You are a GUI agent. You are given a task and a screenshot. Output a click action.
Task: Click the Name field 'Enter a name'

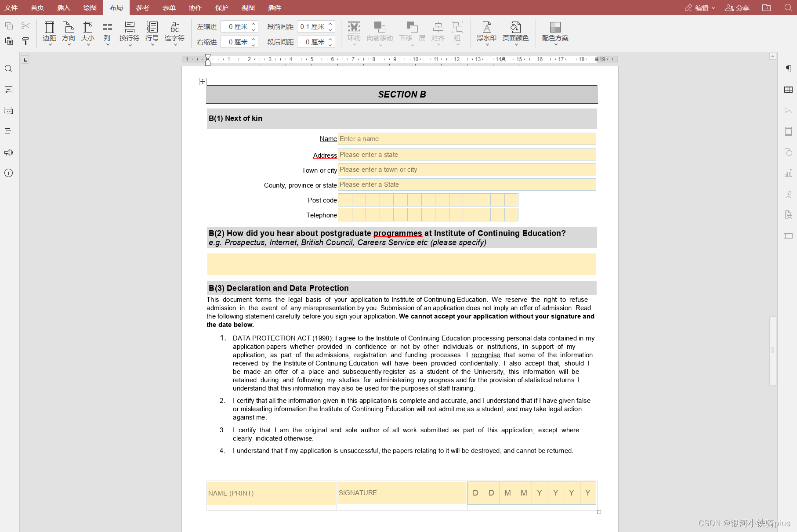click(x=467, y=139)
